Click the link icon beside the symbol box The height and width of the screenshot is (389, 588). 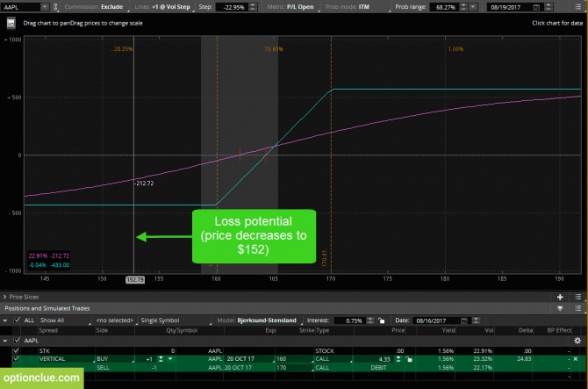point(55,7)
